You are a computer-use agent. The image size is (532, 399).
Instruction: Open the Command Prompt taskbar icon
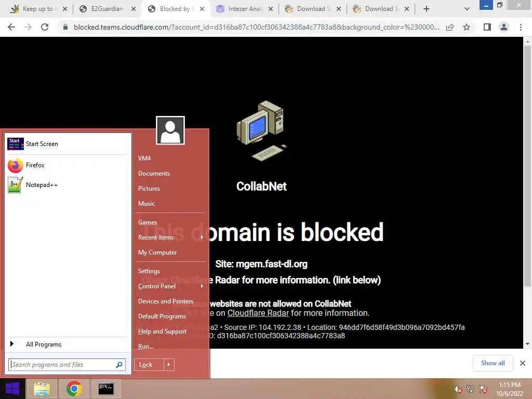(x=106, y=389)
